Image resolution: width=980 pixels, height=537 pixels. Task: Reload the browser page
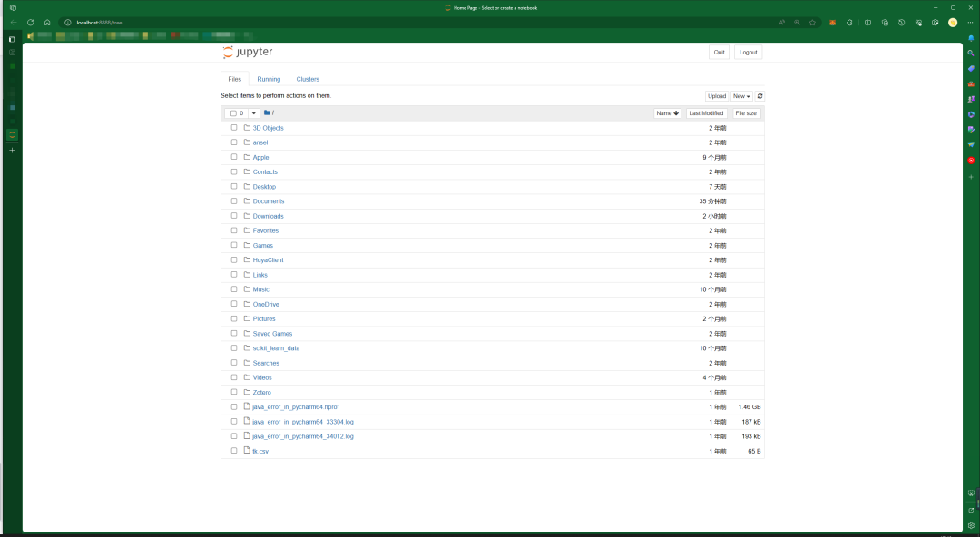30,23
